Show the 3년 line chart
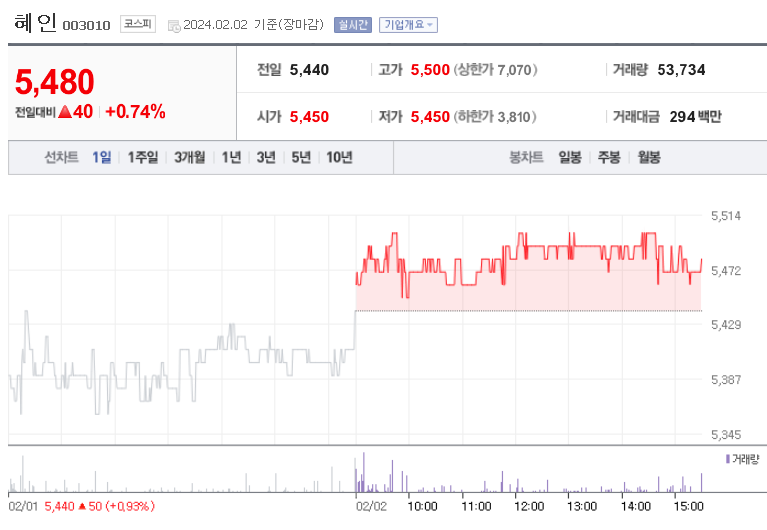The height and width of the screenshot is (530, 767). coord(266,157)
